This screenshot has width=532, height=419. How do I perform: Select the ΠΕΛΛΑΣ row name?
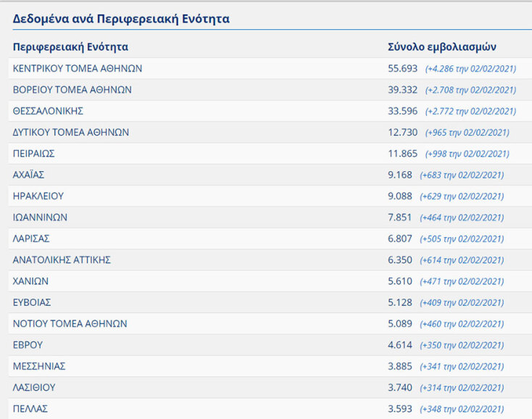[x=30, y=409]
